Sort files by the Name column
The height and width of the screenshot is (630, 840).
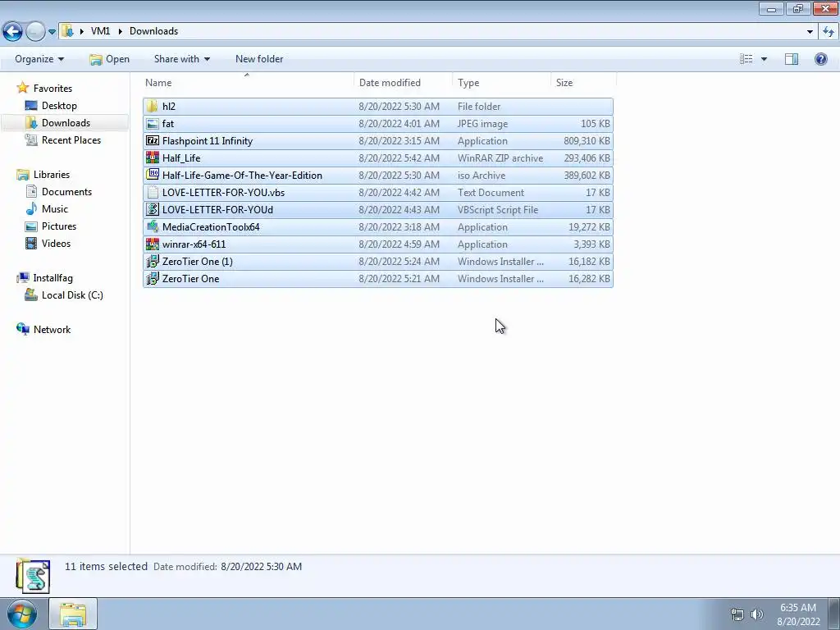248,83
